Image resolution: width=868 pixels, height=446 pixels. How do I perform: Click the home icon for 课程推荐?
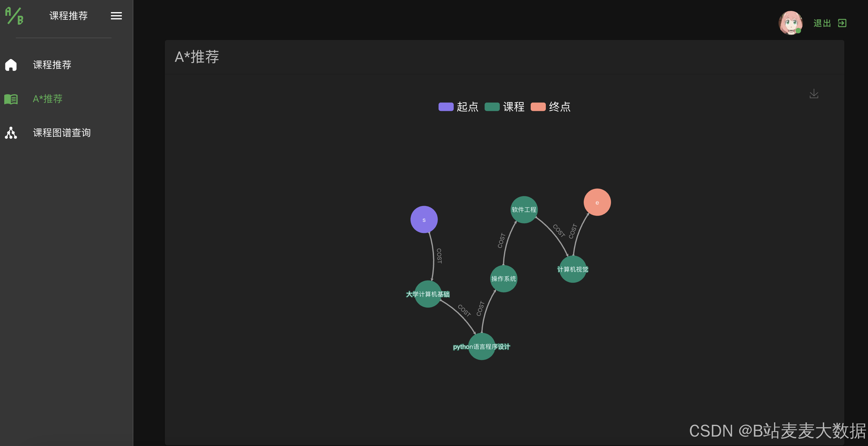coord(11,65)
